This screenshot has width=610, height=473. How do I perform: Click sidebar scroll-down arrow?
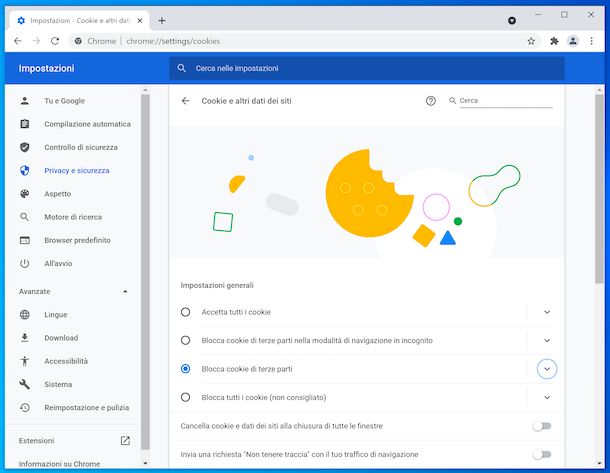click(x=145, y=463)
